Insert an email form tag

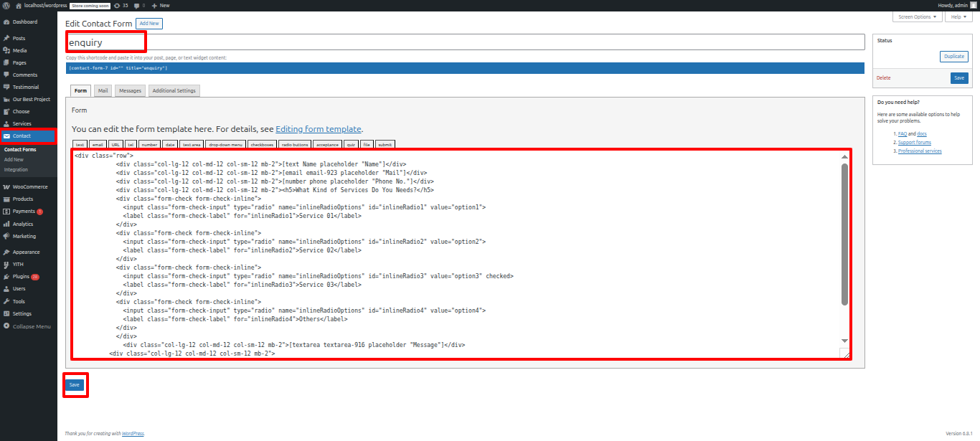pyautogui.click(x=97, y=144)
